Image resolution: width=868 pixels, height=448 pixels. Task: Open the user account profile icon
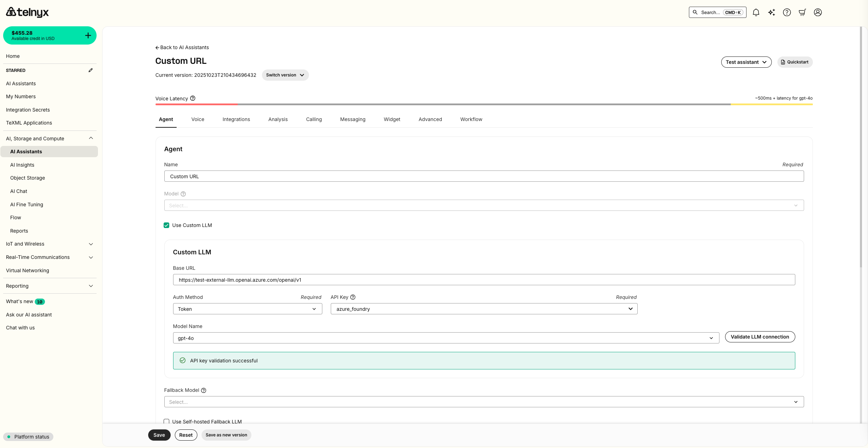click(817, 12)
